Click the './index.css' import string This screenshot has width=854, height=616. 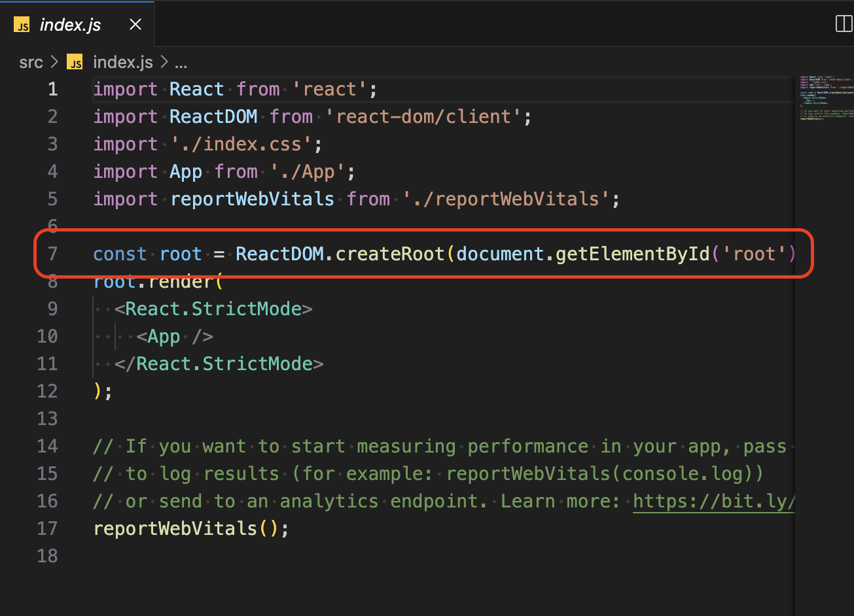click(x=241, y=145)
